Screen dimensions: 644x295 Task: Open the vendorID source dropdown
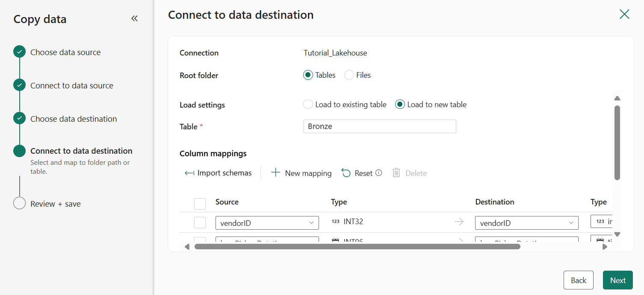(267, 223)
